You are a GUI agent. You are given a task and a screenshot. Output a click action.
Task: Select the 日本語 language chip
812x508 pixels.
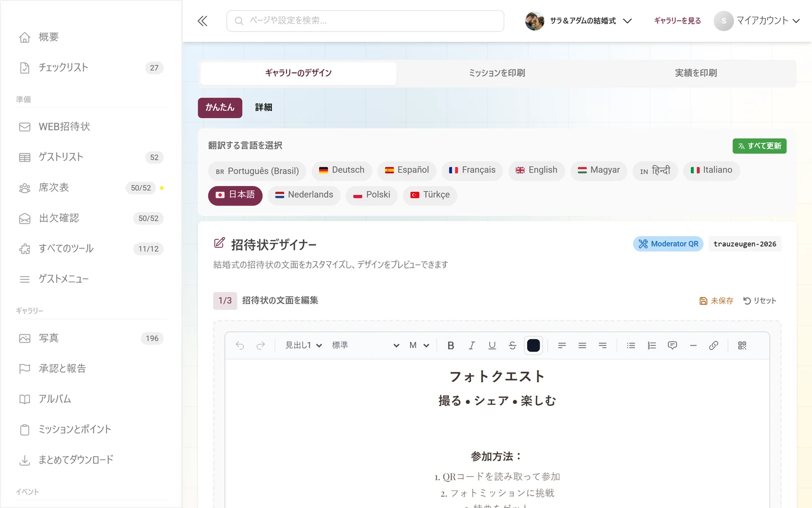(235, 195)
